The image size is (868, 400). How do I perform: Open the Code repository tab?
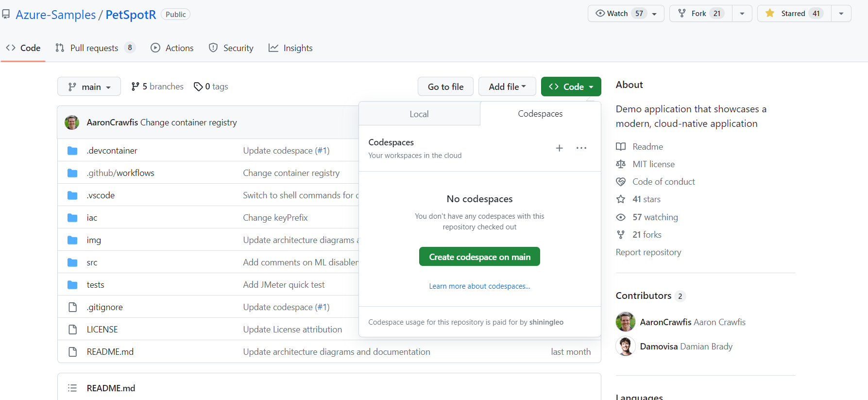click(x=23, y=48)
